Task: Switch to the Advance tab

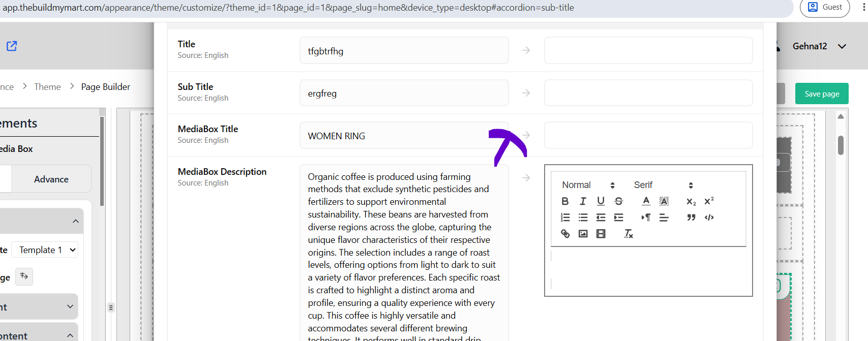Action: 51,179
